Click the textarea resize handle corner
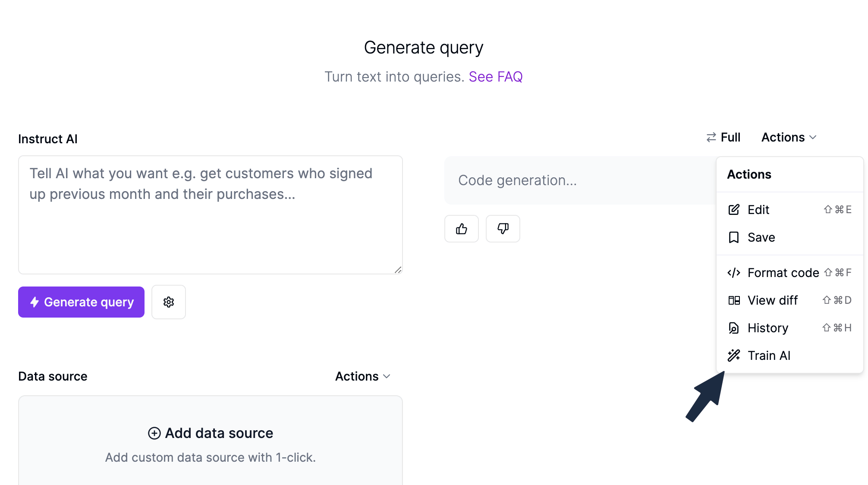The image size is (868, 485). 398,270
